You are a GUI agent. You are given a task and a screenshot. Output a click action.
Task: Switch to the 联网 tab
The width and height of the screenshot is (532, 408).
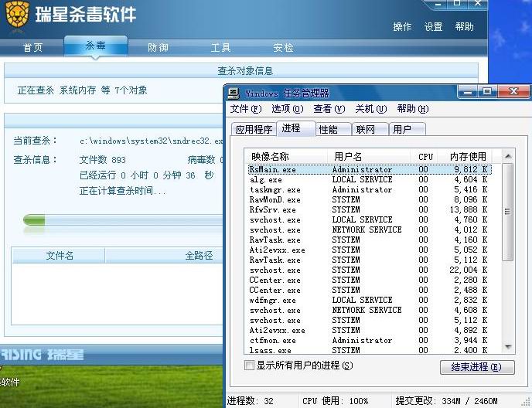tap(370, 130)
